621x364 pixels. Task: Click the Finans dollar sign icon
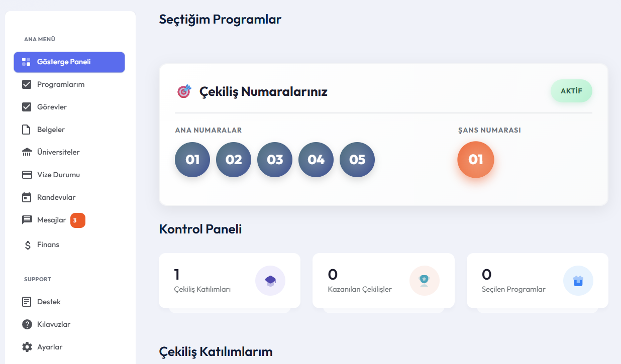pyautogui.click(x=28, y=245)
